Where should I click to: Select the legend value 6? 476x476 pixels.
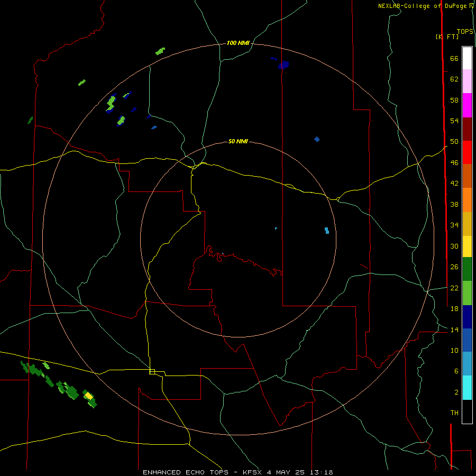(x=456, y=371)
